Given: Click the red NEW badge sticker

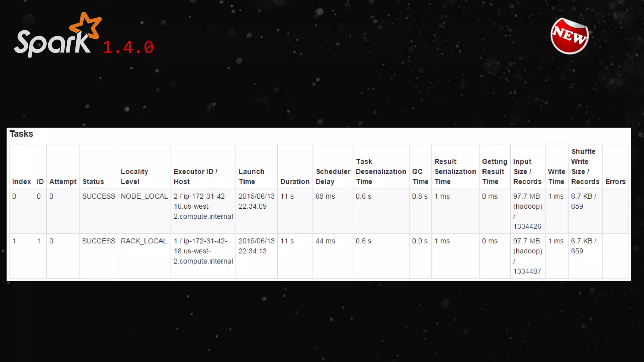Looking at the screenshot, I should coord(569,36).
